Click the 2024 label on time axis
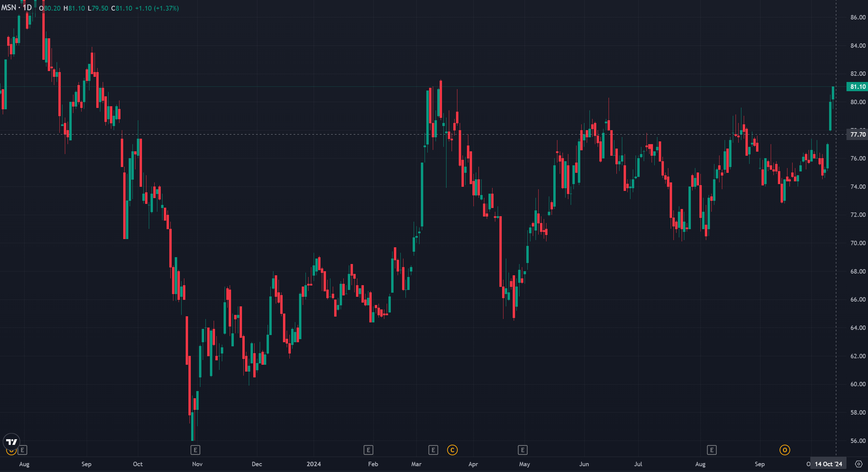Viewport: 868px width, 472px height. point(314,464)
